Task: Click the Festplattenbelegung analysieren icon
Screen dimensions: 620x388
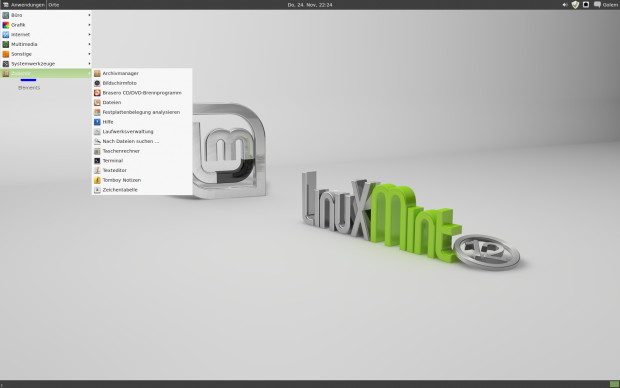Action: [x=97, y=112]
